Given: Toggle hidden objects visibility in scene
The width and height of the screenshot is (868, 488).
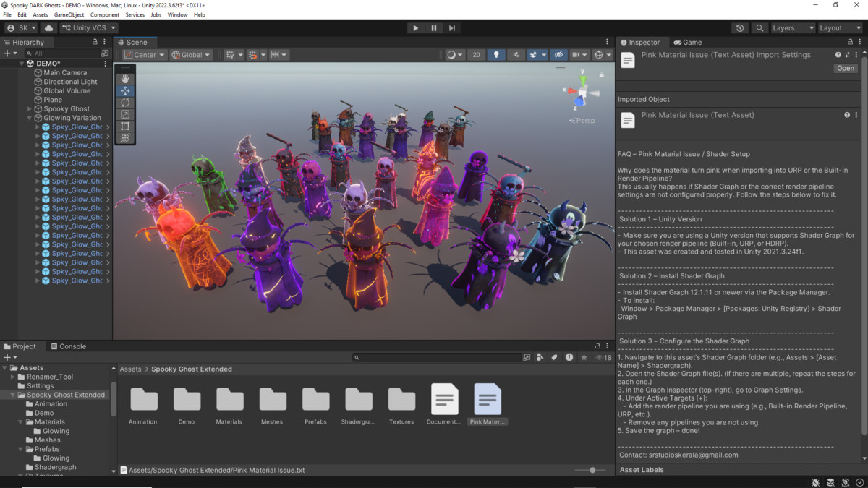Looking at the screenshot, I should coord(558,55).
